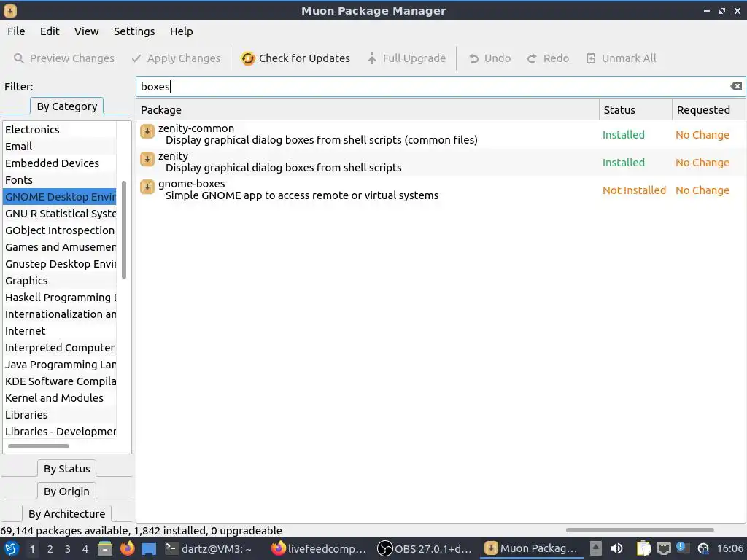The image size is (747, 560).
Task: Click the Preview Changes toolbar icon
Action: pyautogui.click(x=18, y=58)
